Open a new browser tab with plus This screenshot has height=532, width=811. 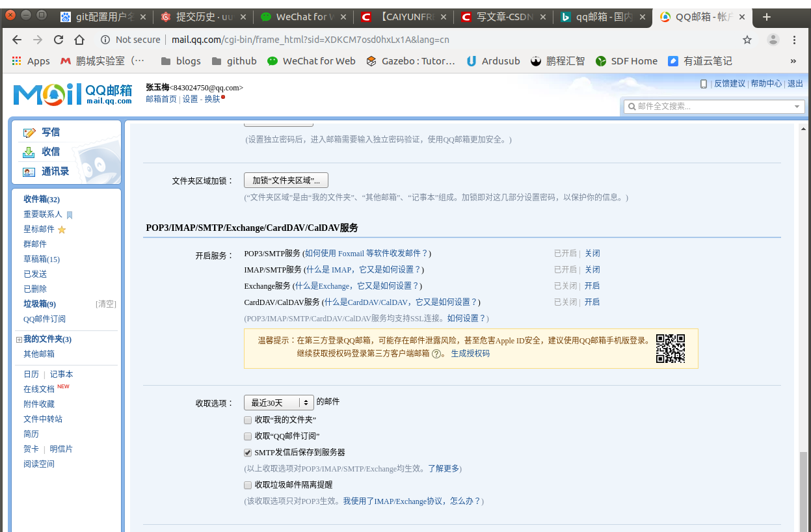point(767,17)
